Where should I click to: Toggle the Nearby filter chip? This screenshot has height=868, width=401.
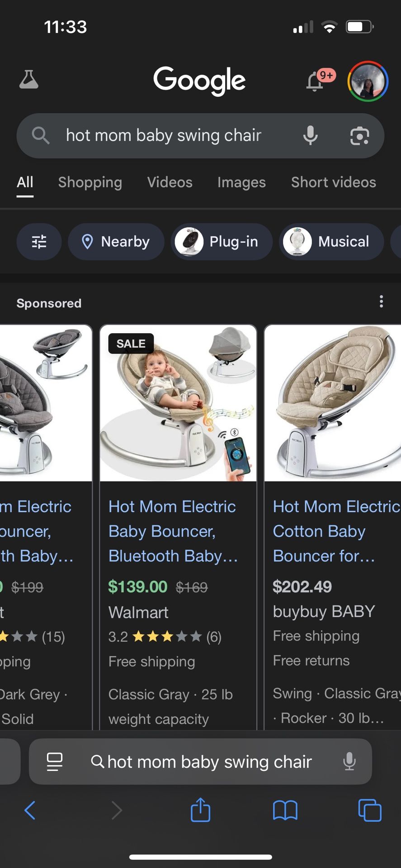coord(116,242)
